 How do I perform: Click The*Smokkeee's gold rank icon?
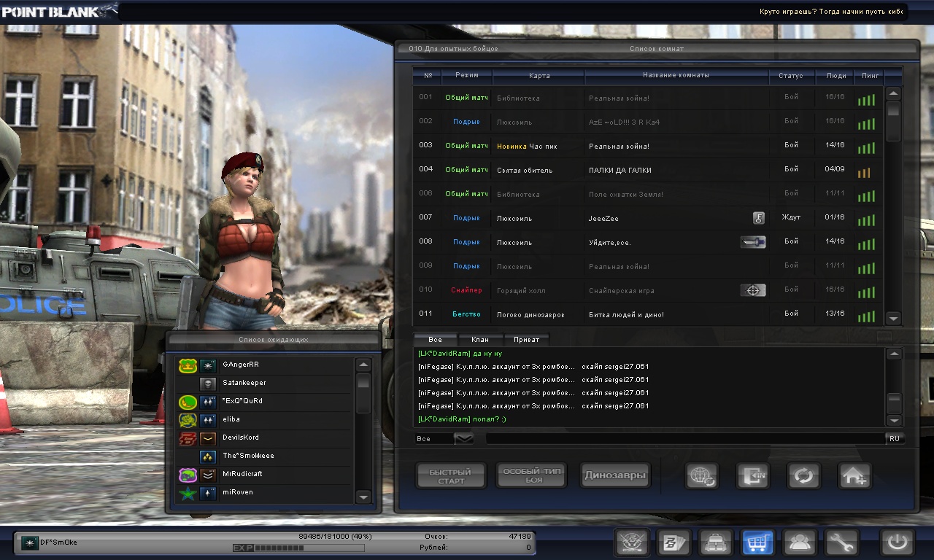click(x=208, y=456)
